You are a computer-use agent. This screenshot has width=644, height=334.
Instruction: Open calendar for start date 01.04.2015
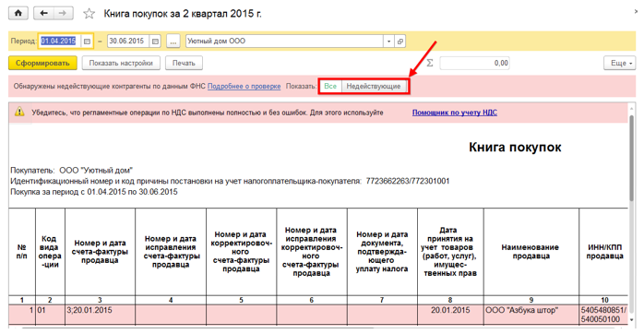pyautogui.click(x=87, y=42)
